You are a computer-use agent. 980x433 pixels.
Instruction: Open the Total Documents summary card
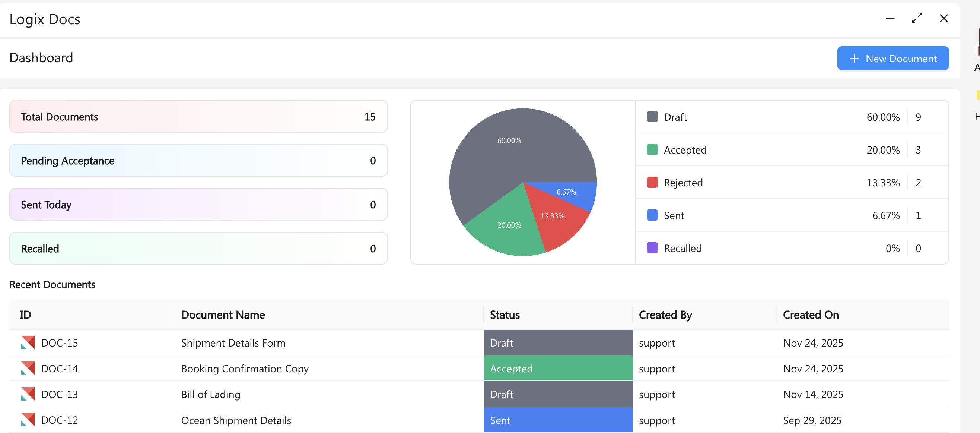click(198, 117)
